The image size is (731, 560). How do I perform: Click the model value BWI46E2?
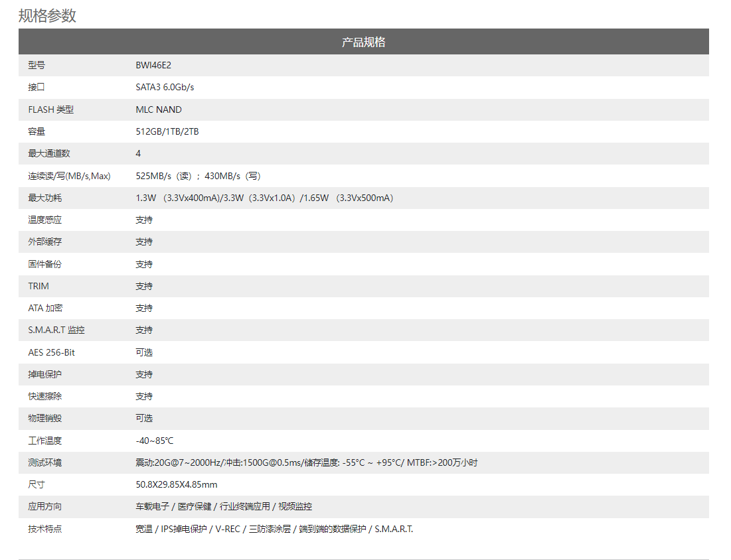click(x=153, y=65)
